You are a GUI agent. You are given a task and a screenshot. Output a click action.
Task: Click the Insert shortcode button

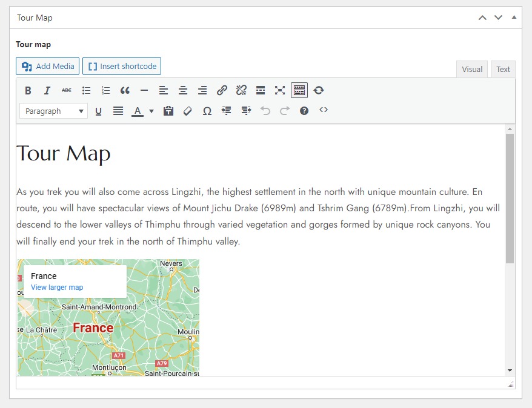pyautogui.click(x=122, y=66)
